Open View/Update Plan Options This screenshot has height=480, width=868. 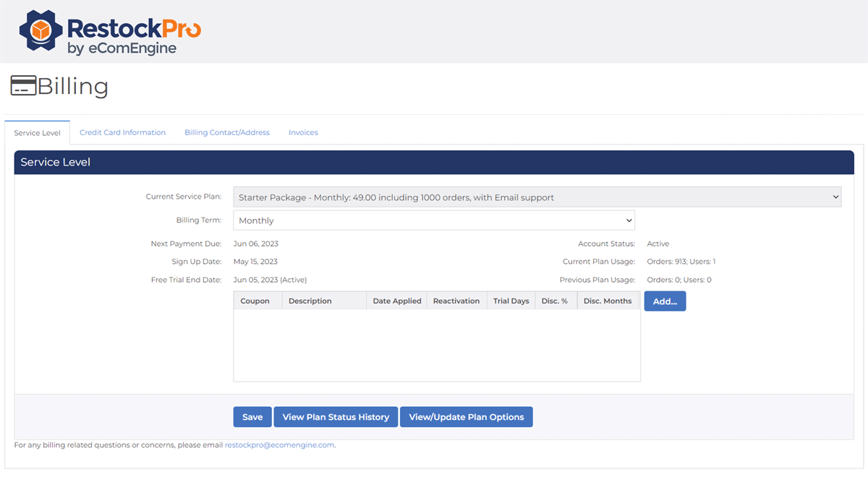coord(467,417)
